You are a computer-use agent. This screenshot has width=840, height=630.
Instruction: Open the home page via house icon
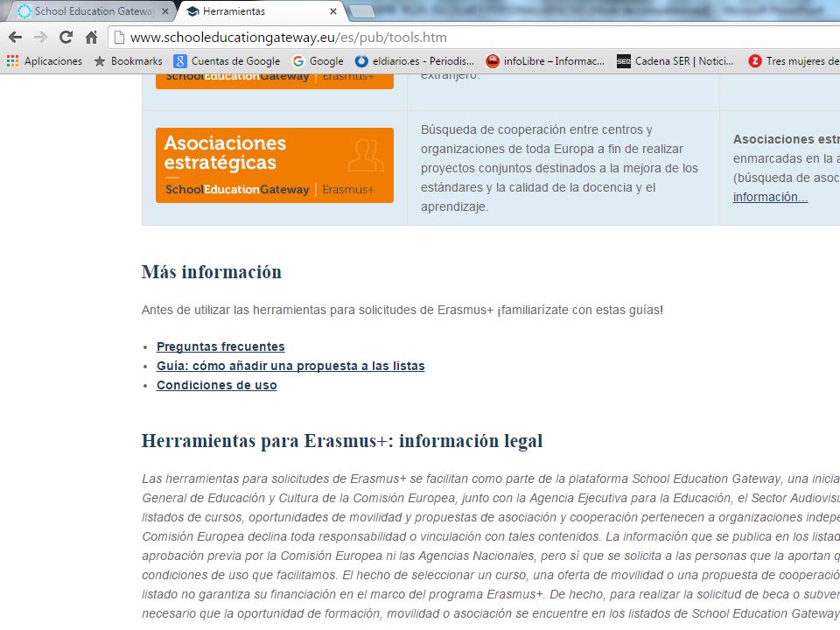tap(92, 37)
